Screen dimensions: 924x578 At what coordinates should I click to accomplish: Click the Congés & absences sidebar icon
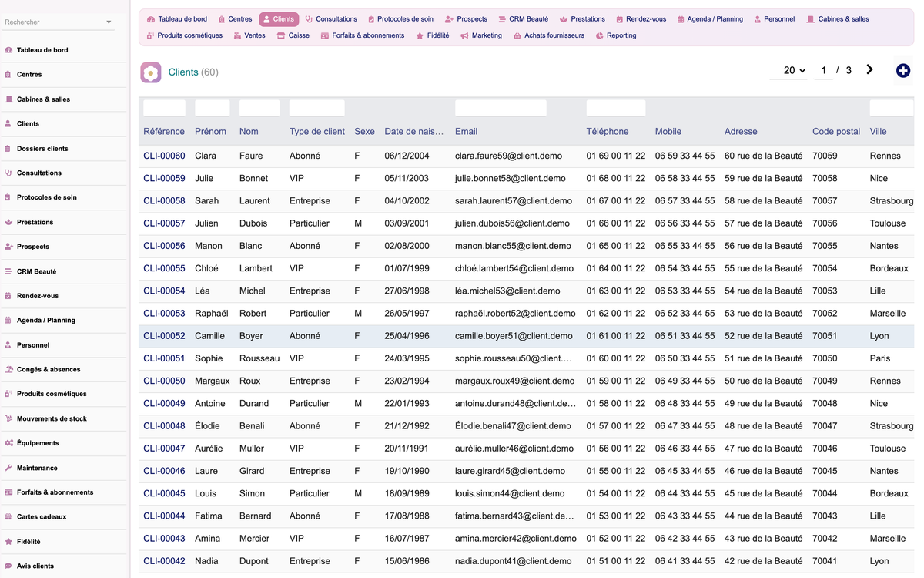(x=8, y=370)
